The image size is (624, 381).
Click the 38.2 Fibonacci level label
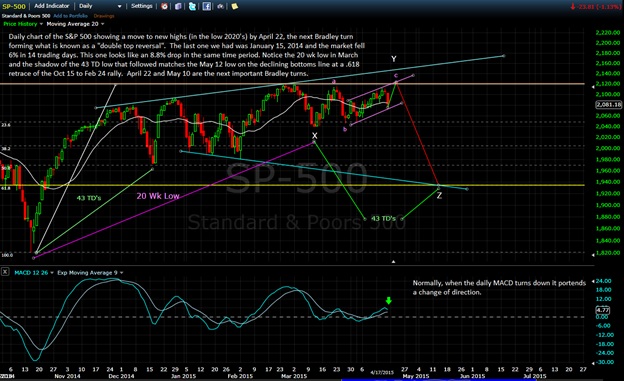pos(6,148)
